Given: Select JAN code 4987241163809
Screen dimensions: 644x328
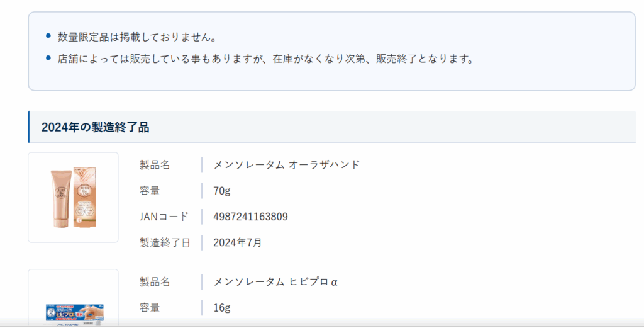Looking at the screenshot, I should coord(250,217).
